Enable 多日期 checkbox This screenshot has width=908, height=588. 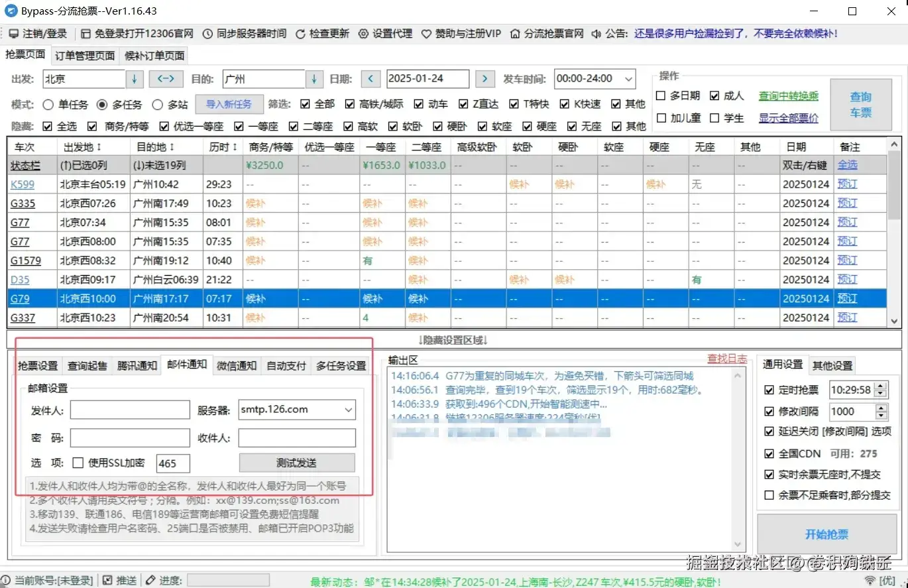(660, 96)
